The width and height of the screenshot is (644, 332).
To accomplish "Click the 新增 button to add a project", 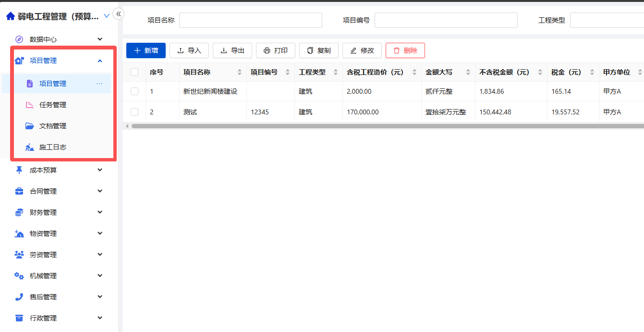I will tap(146, 50).
